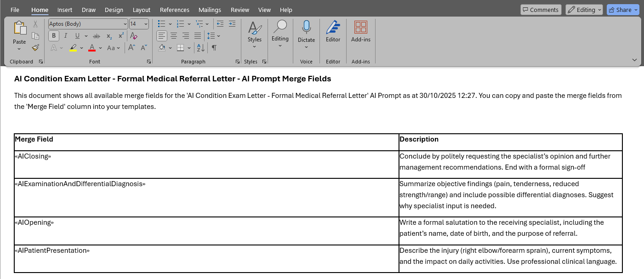Image resolution: width=644 pixels, height=279 pixels.
Task: Center align the paragraph text
Action: tap(174, 36)
